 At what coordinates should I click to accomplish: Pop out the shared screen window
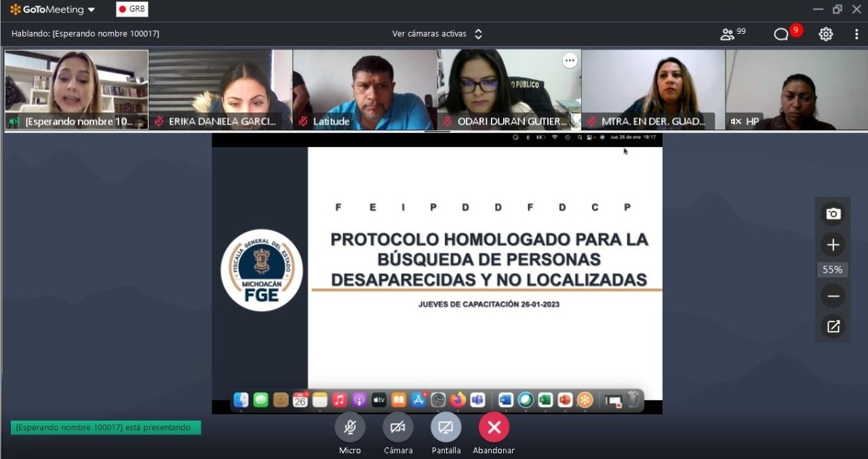833,327
